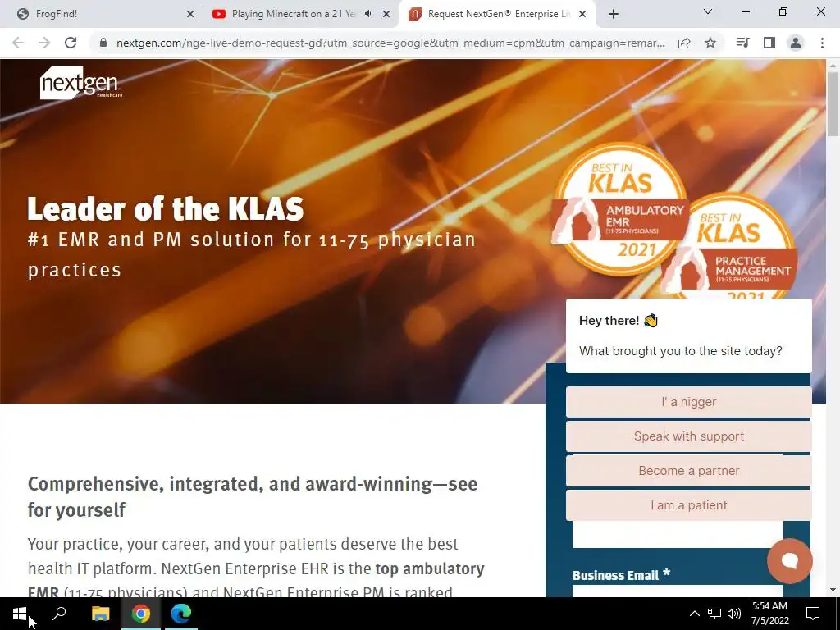The image size is (840, 630).
Task: Open Microsoft Edge from the taskbar
Action: pos(181,614)
